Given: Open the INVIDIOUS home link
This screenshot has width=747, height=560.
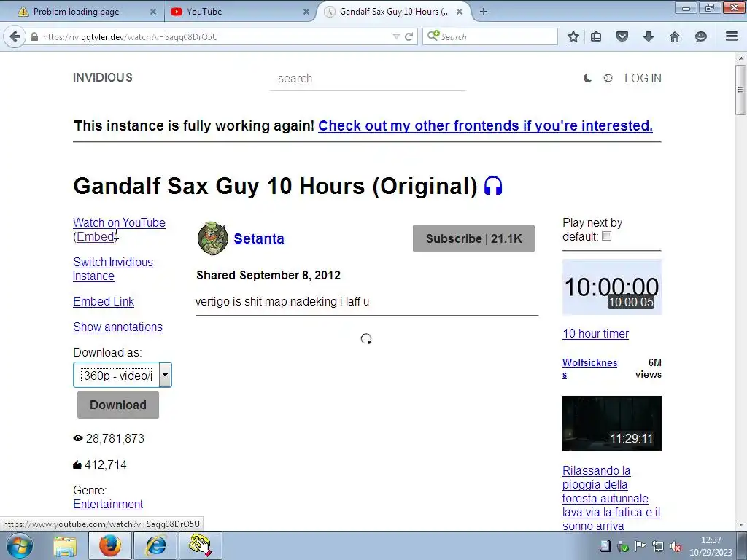Looking at the screenshot, I should (102, 77).
